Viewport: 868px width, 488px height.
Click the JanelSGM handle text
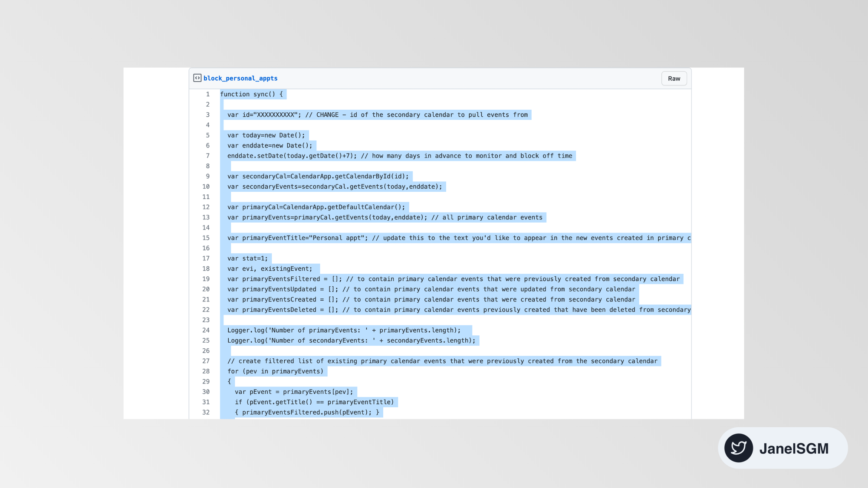click(794, 448)
